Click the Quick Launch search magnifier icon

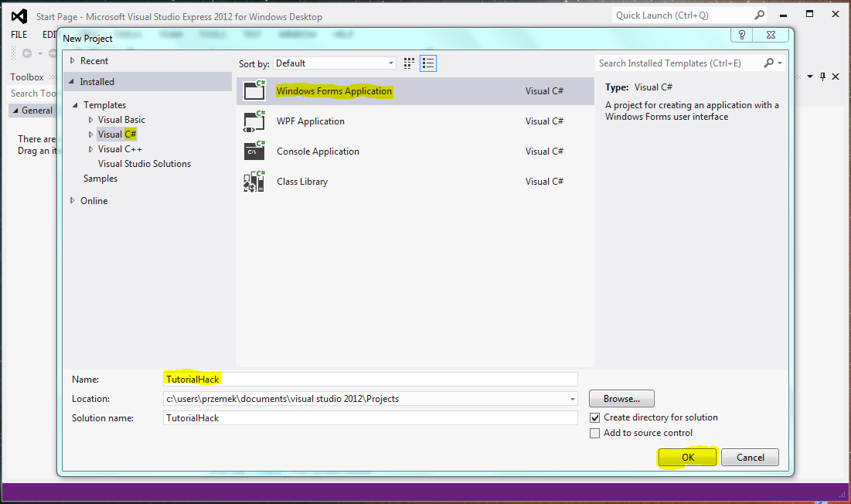pyautogui.click(x=759, y=15)
